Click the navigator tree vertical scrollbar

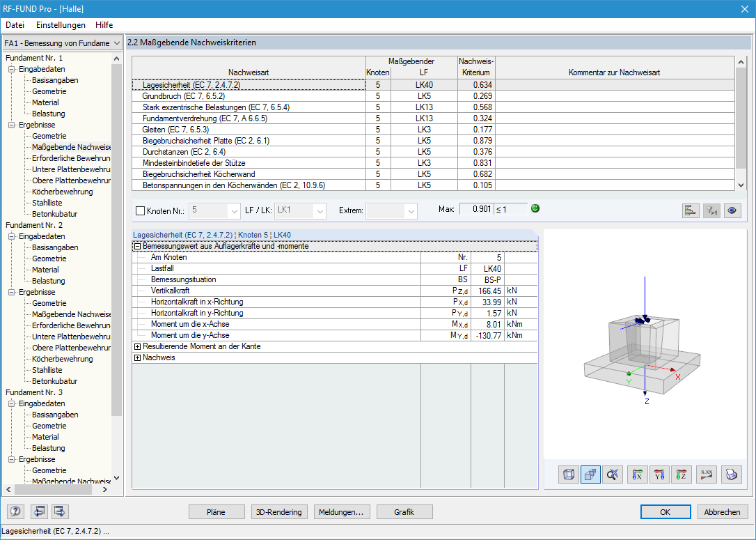[x=116, y=240]
